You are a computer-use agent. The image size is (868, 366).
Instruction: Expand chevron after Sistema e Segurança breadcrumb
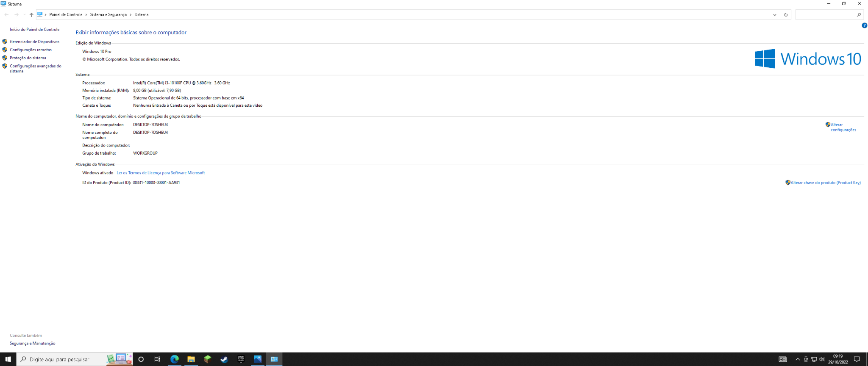pyautogui.click(x=131, y=14)
